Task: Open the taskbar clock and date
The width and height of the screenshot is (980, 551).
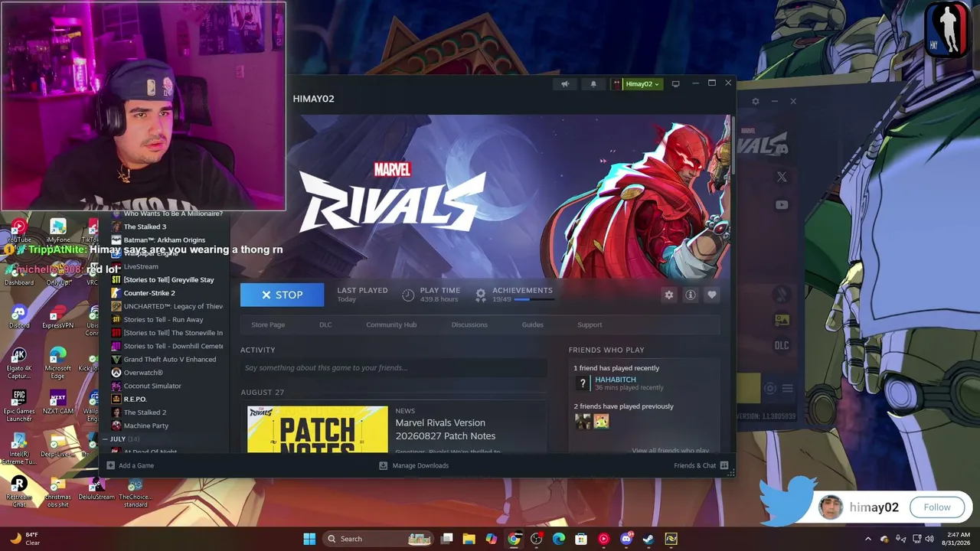Action: [x=958, y=539]
